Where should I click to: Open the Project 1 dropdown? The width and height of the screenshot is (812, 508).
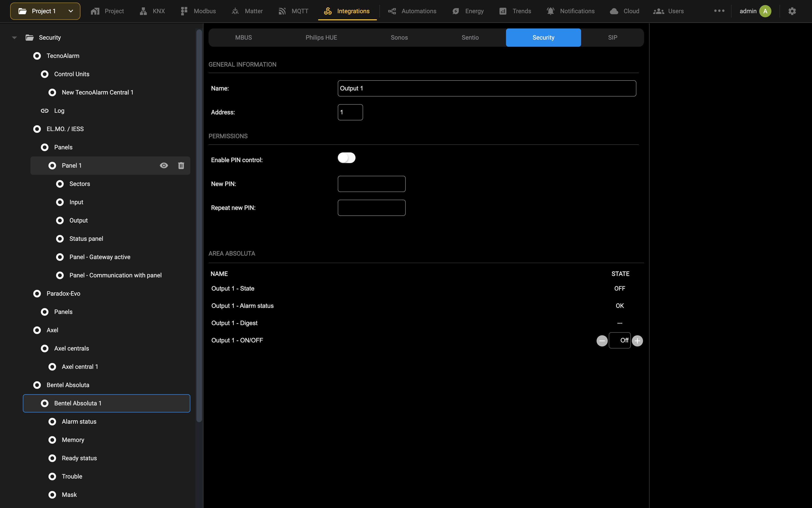click(x=45, y=11)
